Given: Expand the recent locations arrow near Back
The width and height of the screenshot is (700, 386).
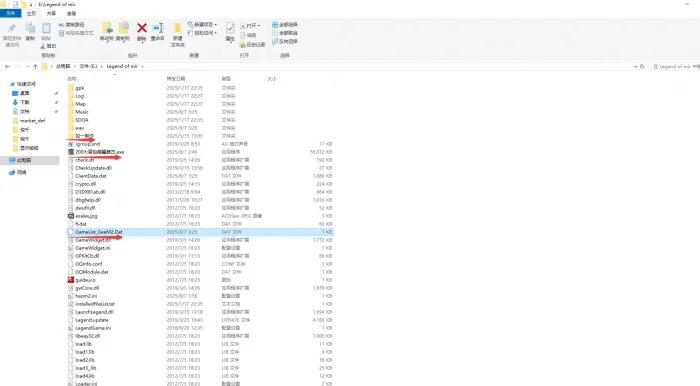Looking at the screenshot, I should click(x=27, y=66).
